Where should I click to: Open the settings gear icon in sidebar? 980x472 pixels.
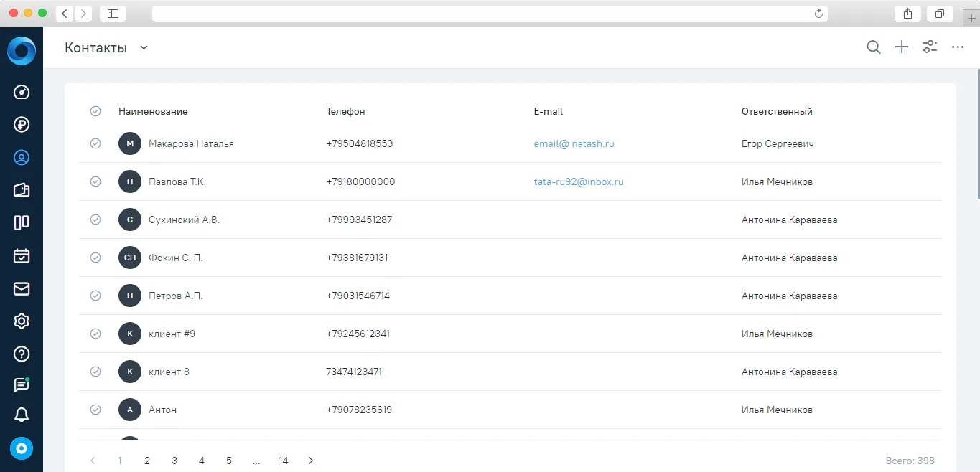coord(22,321)
